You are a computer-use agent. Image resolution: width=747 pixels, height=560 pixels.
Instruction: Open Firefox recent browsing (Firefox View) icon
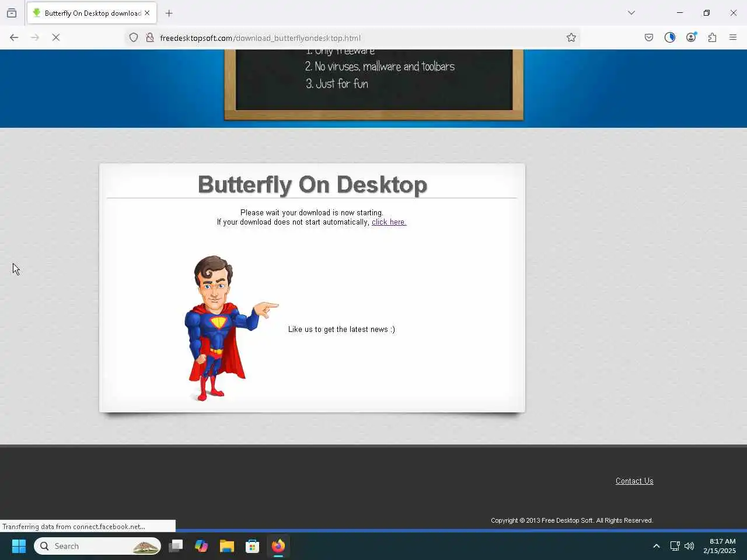[12, 13]
